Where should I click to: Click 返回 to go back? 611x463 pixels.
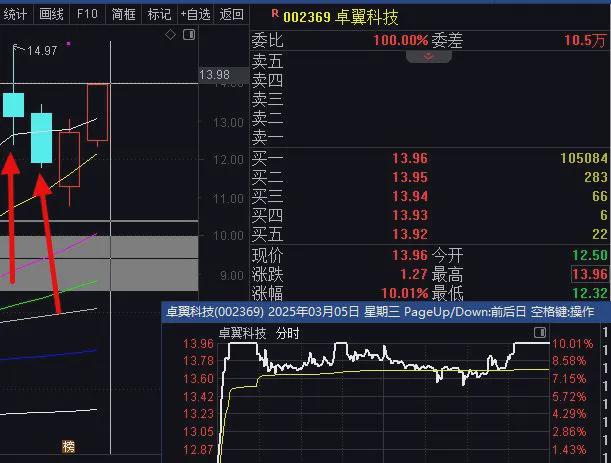click(231, 15)
